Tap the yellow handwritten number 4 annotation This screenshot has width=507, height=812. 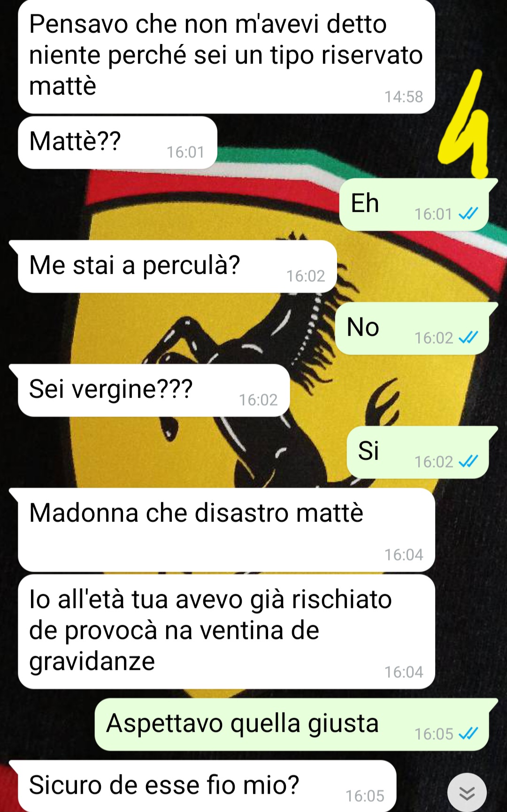click(x=464, y=124)
